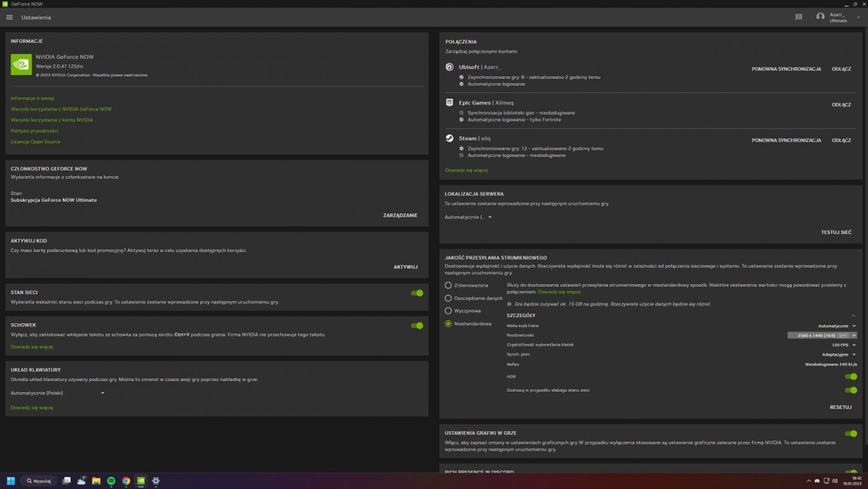The height and width of the screenshot is (489, 868).
Task: Open Task View from the taskbar
Action: click(x=66, y=481)
